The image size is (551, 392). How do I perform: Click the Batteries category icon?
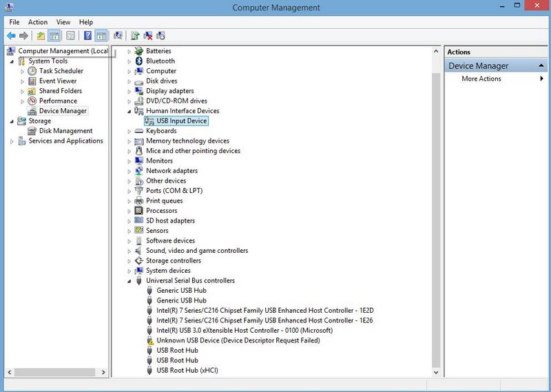(139, 51)
